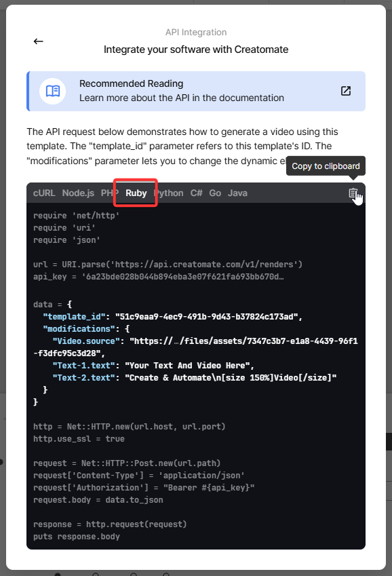
Task: Click the api_key value line
Action: pos(158,277)
